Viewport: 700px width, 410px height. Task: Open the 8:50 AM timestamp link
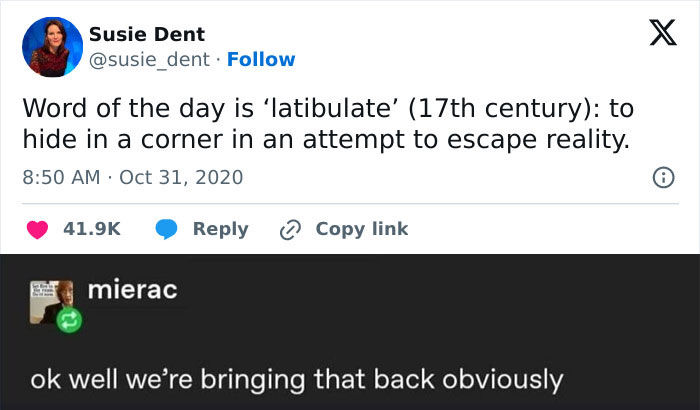(x=61, y=177)
